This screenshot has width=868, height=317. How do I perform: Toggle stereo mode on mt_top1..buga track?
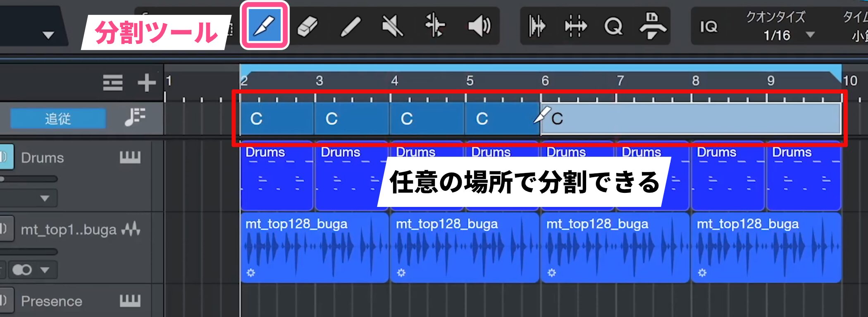click(22, 270)
